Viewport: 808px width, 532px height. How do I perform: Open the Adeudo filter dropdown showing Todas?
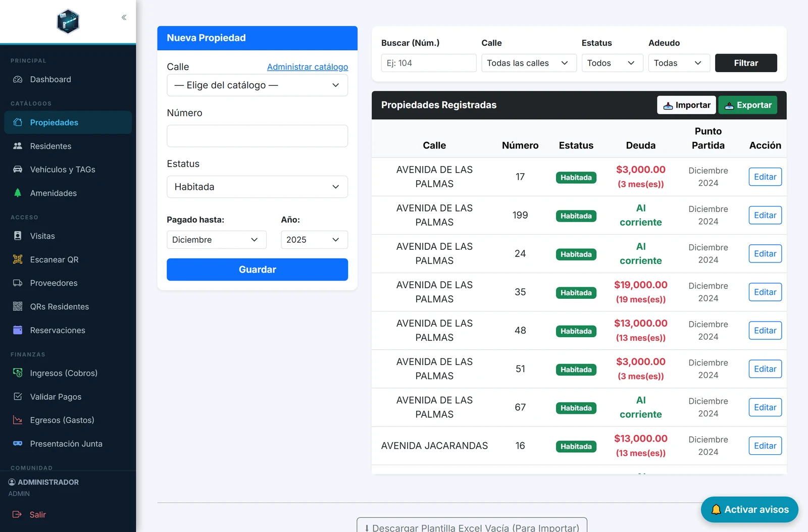point(679,63)
